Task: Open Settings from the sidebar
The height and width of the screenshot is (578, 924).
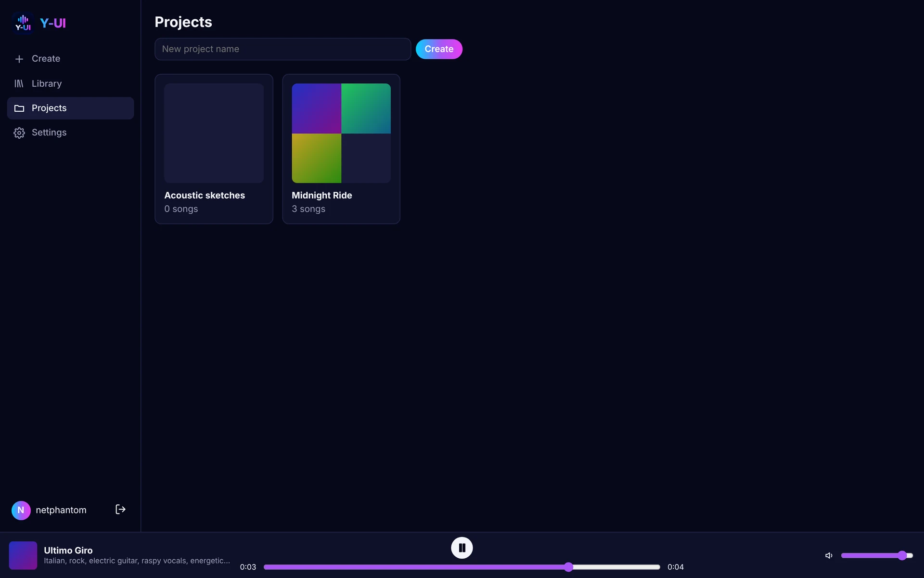Action: [70, 133]
